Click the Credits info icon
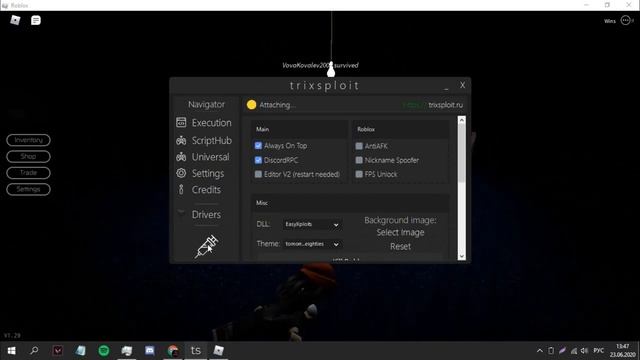The image size is (640, 360). pos(181,189)
